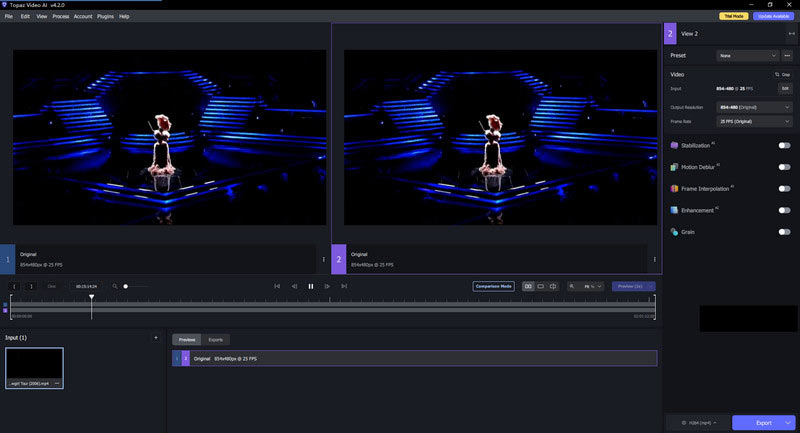Select the imported mp4 video thumbnail
Viewport: 800px width, 433px height.
coord(34,367)
